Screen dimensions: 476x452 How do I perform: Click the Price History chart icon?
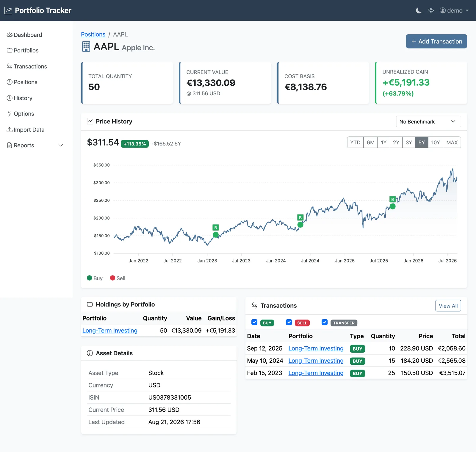click(90, 121)
